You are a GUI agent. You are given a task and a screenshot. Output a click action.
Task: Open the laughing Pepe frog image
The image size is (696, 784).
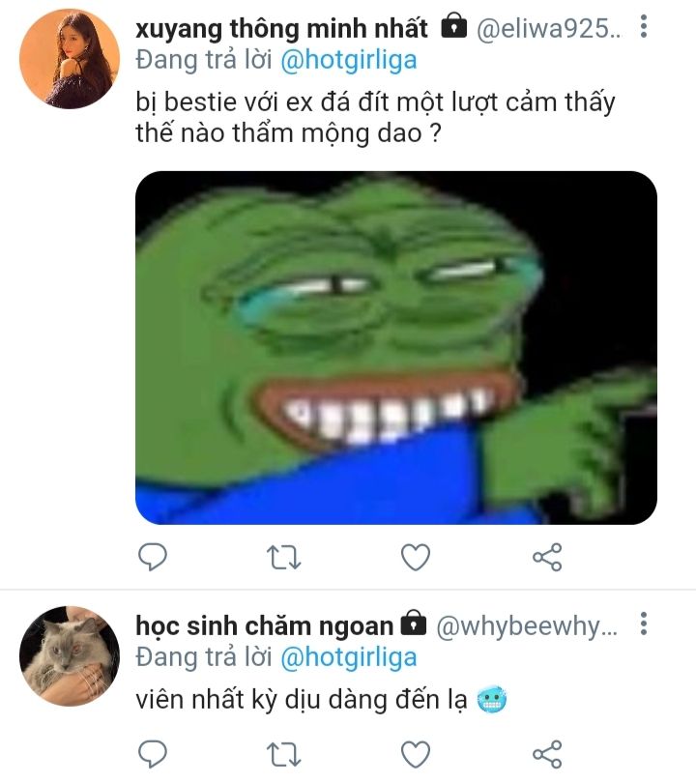pyautogui.click(x=396, y=347)
